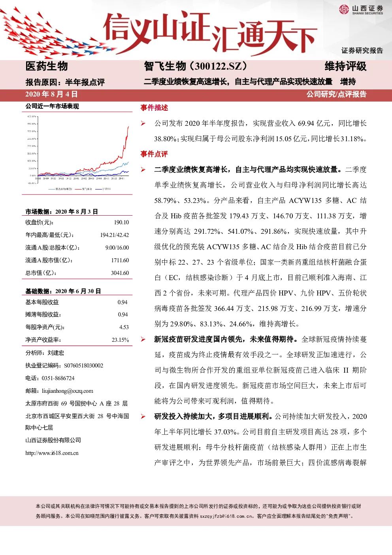Click the phone number 0351-8686724
392x555 pixels.
(x=58, y=378)
